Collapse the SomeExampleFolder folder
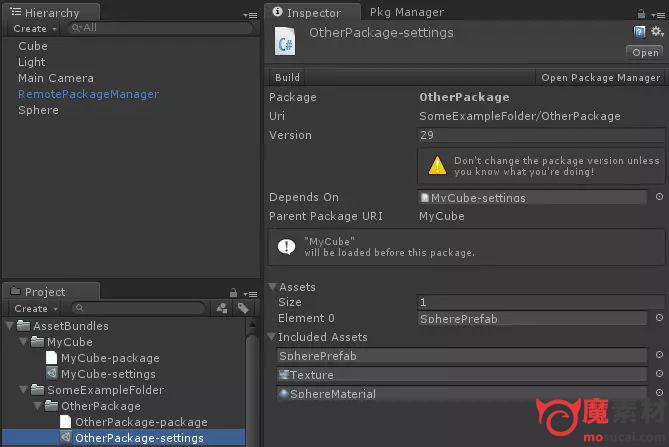The height and width of the screenshot is (447, 669). (x=23, y=389)
